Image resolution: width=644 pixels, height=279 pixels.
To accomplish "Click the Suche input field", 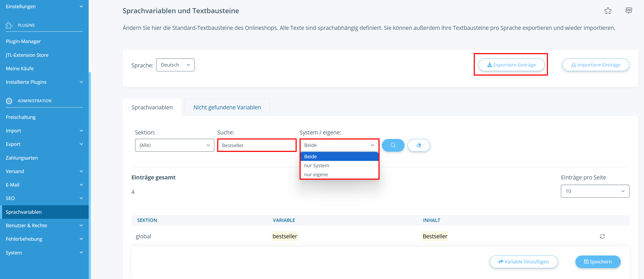I will 257,145.
